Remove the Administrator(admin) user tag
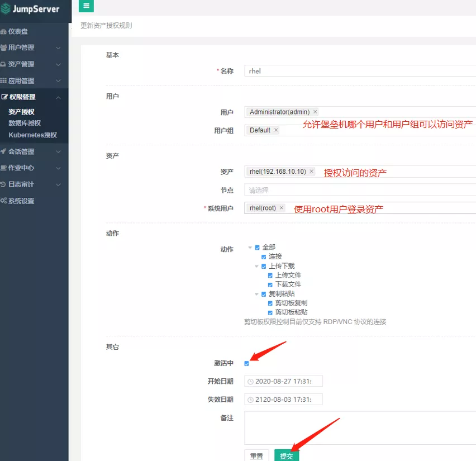The image size is (476, 461). click(315, 112)
